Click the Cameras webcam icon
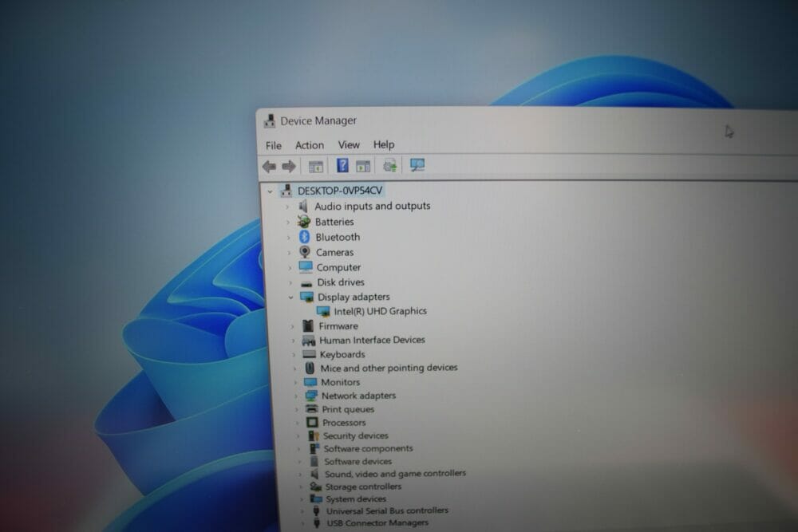Viewport: 798px width, 532px height. pyautogui.click(x=305, y=252)
